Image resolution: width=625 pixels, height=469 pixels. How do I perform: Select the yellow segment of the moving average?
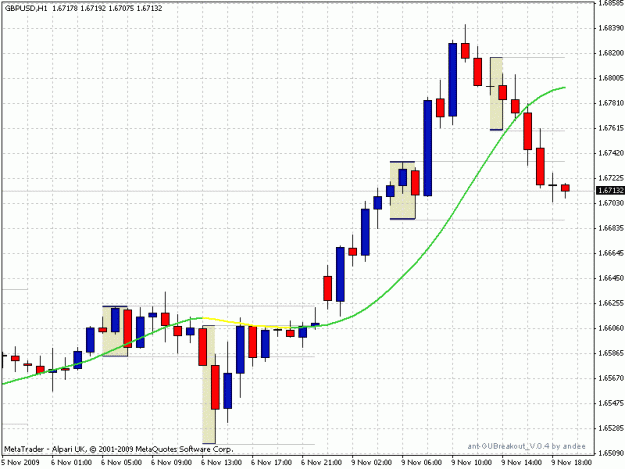pyautogui.click(x=247, y=323)
